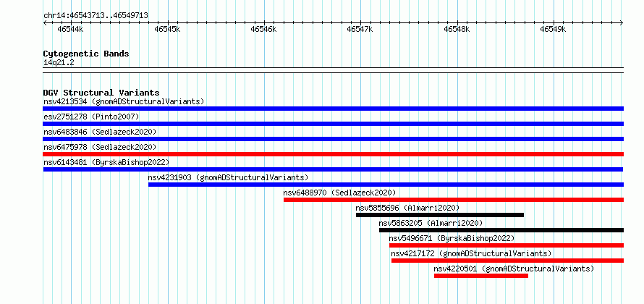Image resolution: width=644 pixels, height=304 pixels.
Task: Click the 46549k ruler tick label
Action: click(553, 29)
